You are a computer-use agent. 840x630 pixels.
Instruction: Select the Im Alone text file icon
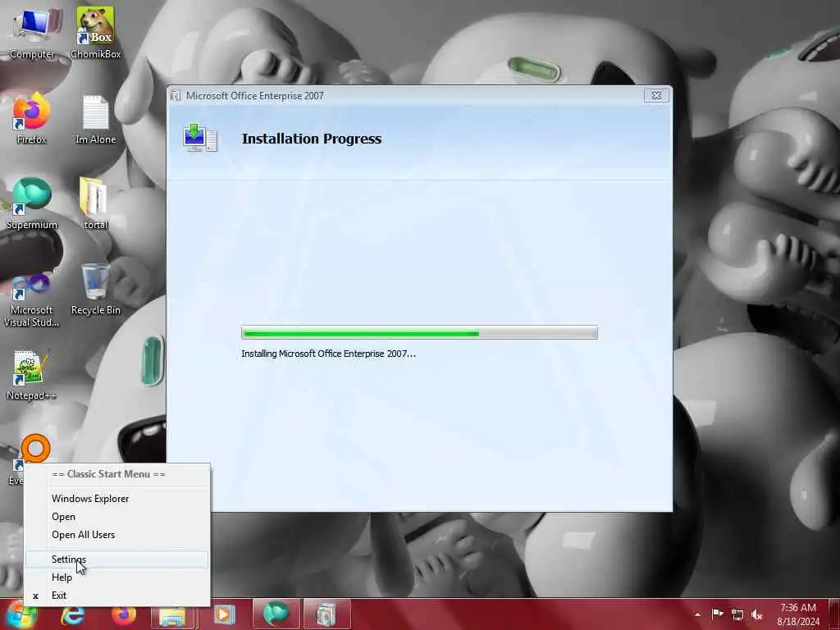(95, 120)
